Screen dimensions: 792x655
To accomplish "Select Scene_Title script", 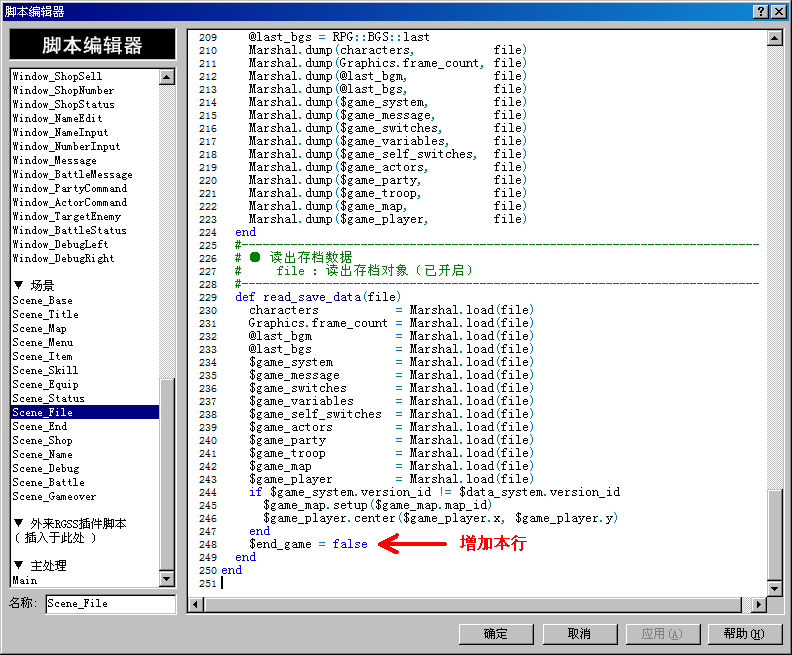I will [45, 315].
